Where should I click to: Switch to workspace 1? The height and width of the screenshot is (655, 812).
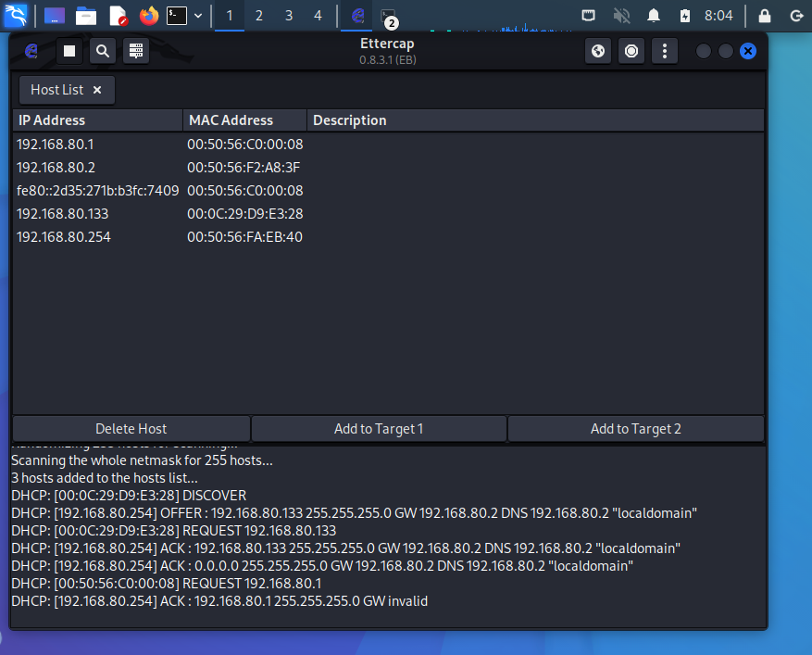230,16
